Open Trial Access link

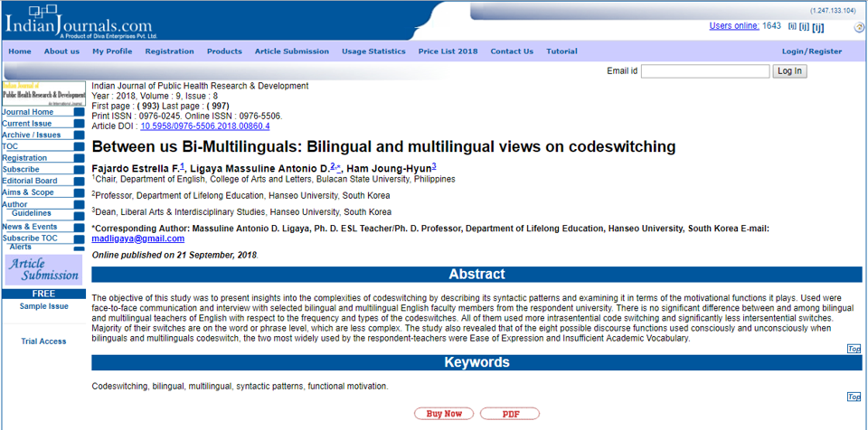click(x=43, y=341)
